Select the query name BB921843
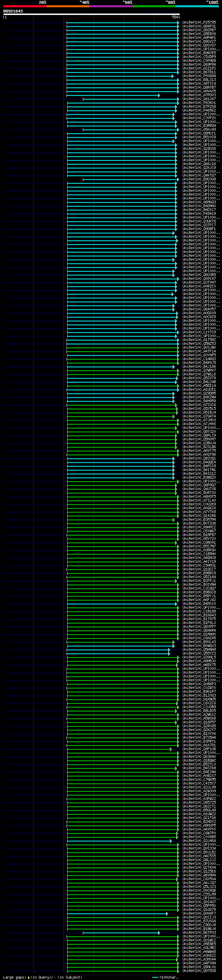The height and width of the screenshot is (980, 222). coord(13,11)
